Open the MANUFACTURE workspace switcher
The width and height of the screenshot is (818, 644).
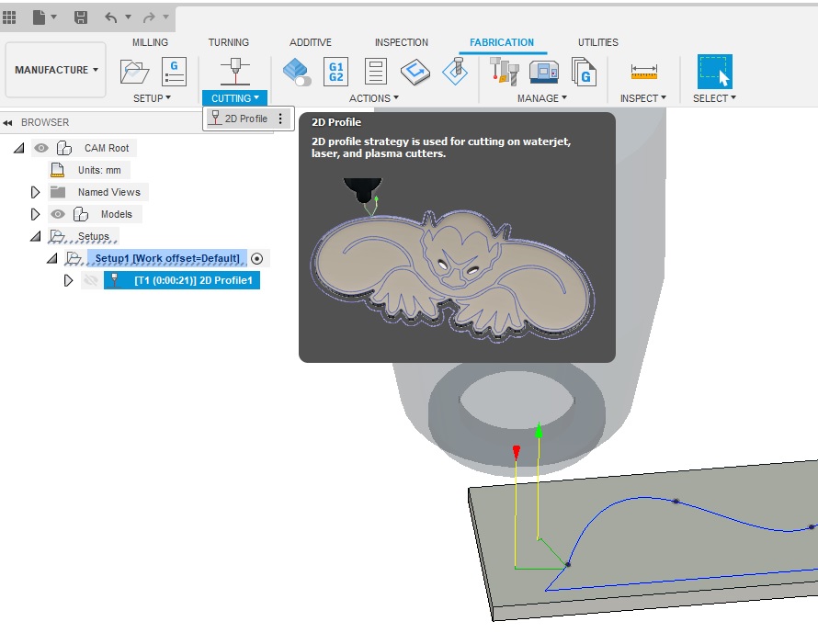(x=56, y=70)
